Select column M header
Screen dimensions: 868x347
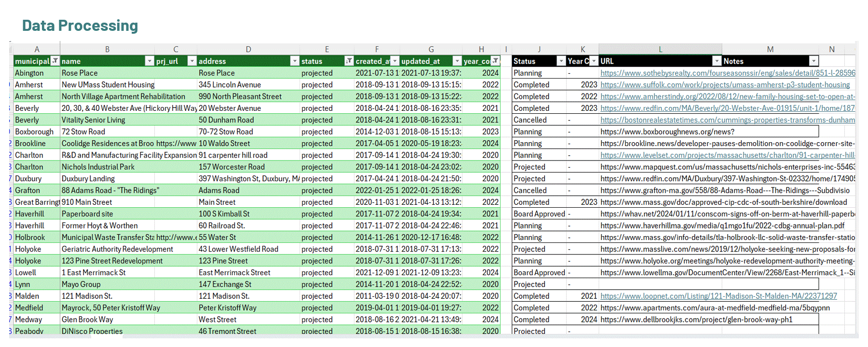pos(770,49)
